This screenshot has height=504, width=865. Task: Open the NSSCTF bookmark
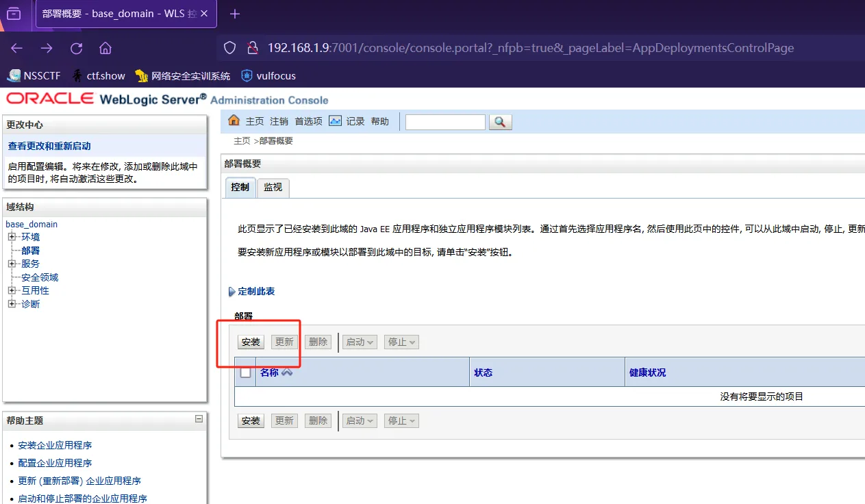click(36, 76)
